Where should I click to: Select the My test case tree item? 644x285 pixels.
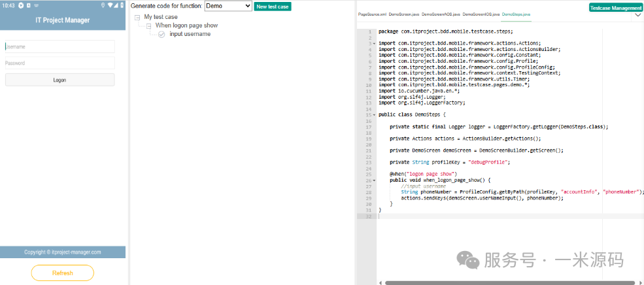pos(161,17)
